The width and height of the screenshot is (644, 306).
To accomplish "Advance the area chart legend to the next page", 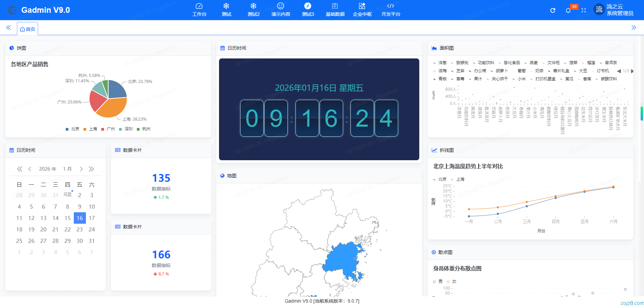I will point(633,71).
